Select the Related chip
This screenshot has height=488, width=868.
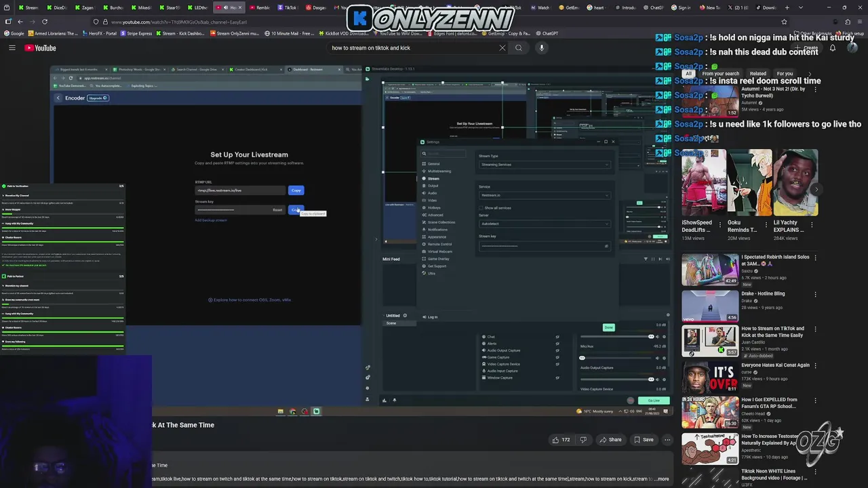point(757,73)
